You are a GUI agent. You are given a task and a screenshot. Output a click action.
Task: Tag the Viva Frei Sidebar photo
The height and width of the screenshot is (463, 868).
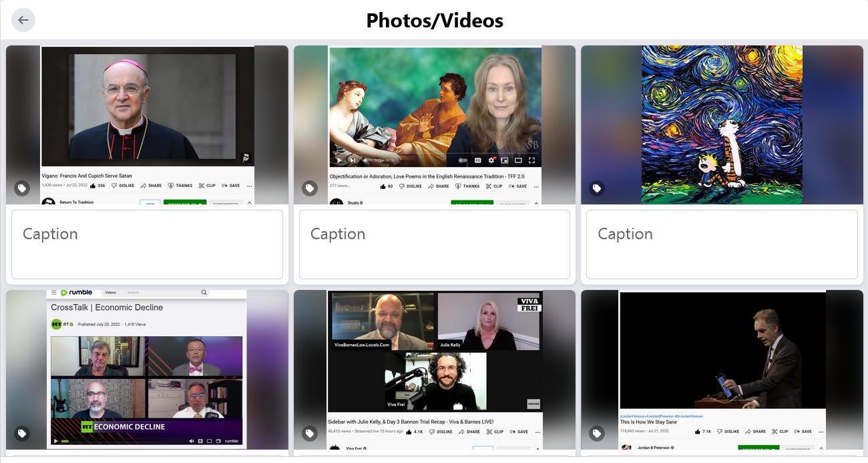[x=310, y=434]
